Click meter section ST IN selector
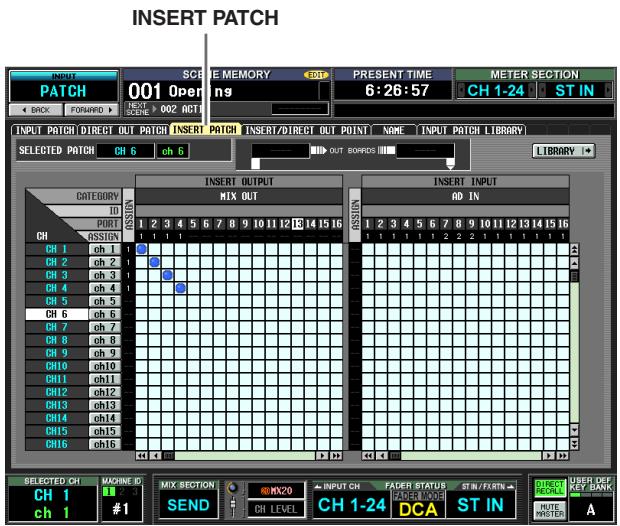620x526 pixels. 575,91
